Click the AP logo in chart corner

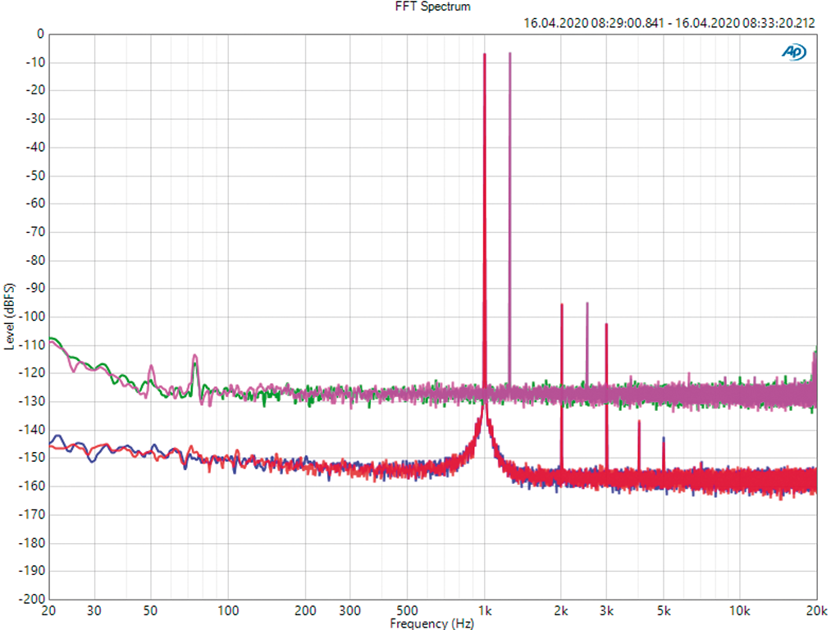coord(793,52)
